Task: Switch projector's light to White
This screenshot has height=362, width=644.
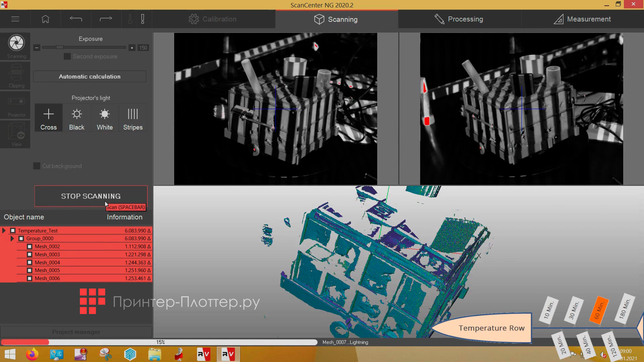Action: [x=104, y=117]
